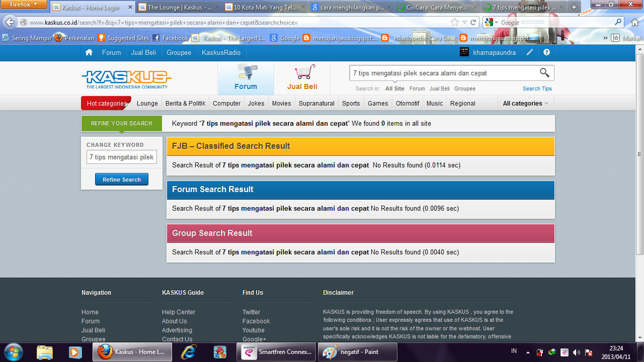Open Smartfren Connex taskbar button
This screenshot has height=362, width=644.
coord(277,352)
